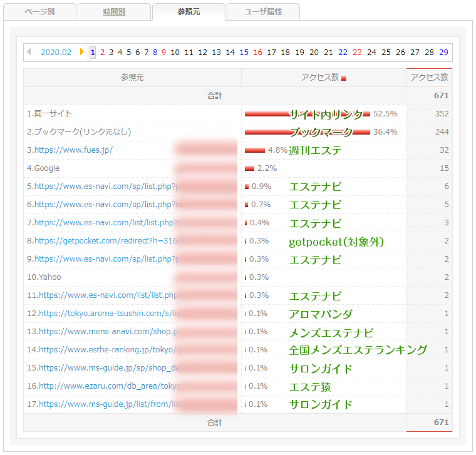Click the next month orange arrow
Image resolution: width=476 pixels, height=455 pixels.
(82, 53)
